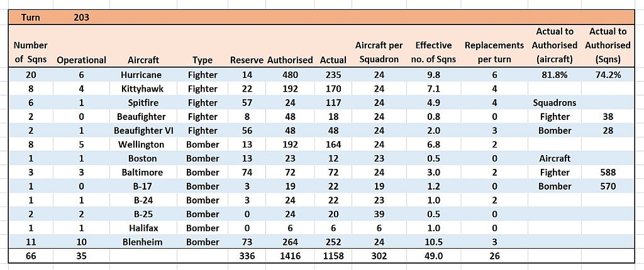
Task: Select the total Actual value 1158
Action: [x=333, y=256]
